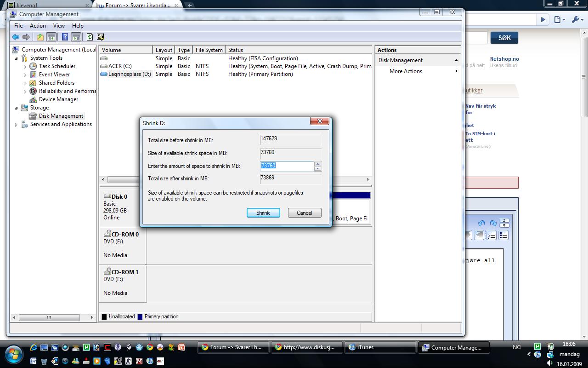The width and height of the screenshot is (588, 368).
Task: Collapse the Storage tree node
Action: pyautogui.click(x=17, y=108)
